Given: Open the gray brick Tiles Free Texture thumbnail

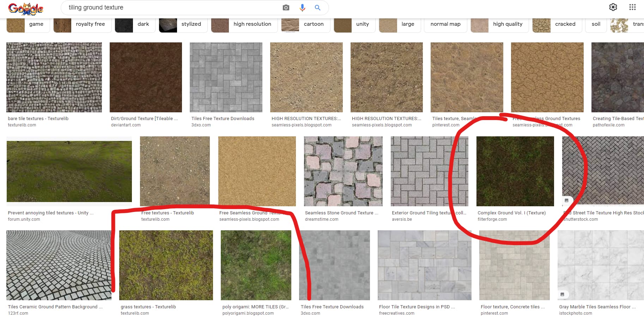Looking at the screenshot, I should pyautogui.click(x=226, y=77).
